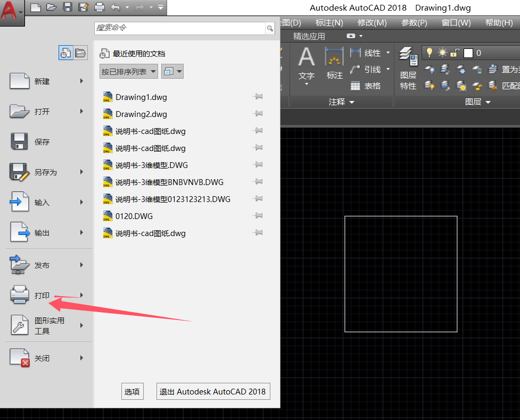Click the 选项 button
Screen dimensions: 520x420
[133, 391]
